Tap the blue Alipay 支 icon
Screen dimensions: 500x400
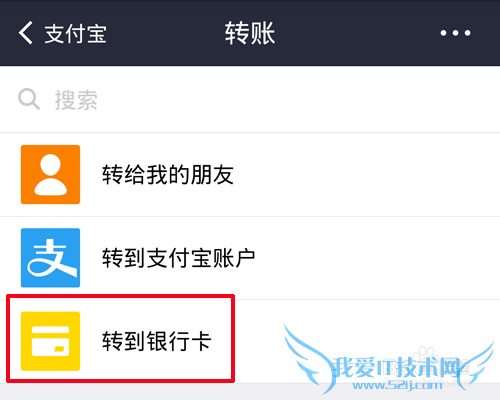pos(50,258)
